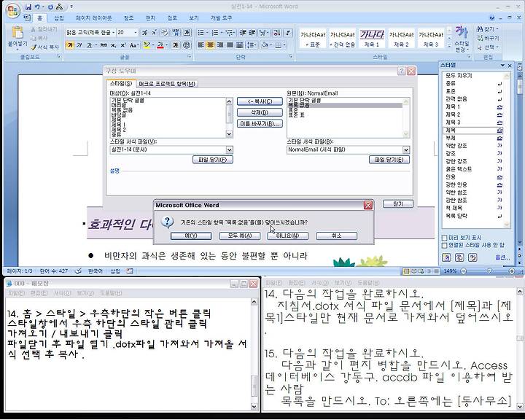Open the Developer (개발 도구) tab
The width and height of the screenshot is (525, 420).
[x=221, y=18]
